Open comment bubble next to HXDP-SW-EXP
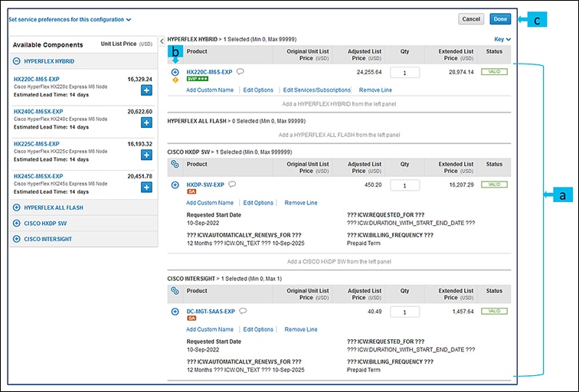This screenshot has height=392, width=579. (232, 185)
